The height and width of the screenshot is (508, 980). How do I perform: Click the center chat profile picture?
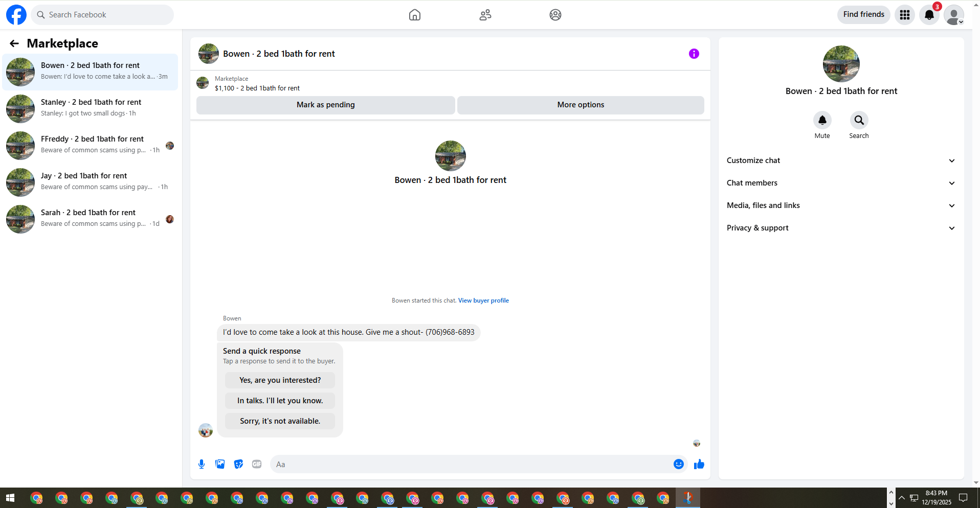point(451,156)
